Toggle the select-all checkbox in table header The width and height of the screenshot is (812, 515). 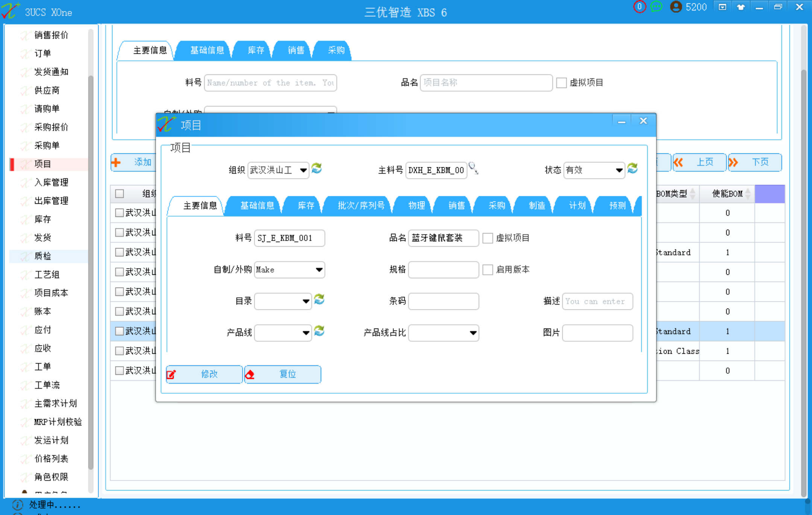tap(120, 194)
